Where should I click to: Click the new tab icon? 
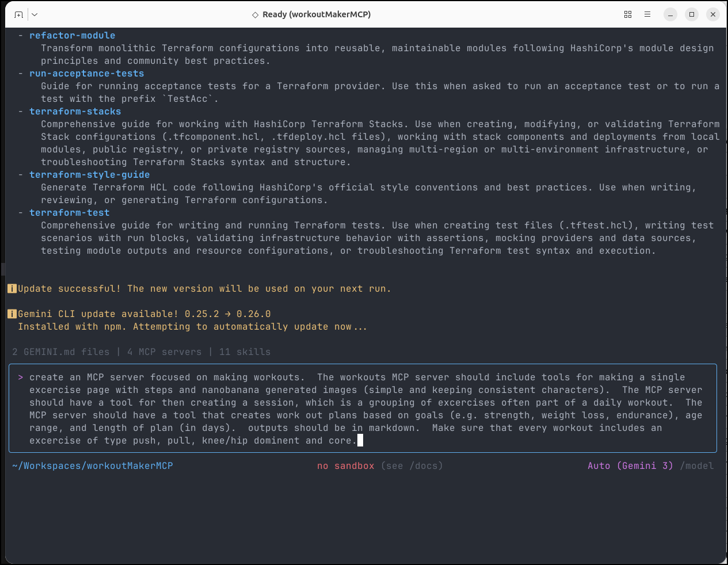(18, 14)
